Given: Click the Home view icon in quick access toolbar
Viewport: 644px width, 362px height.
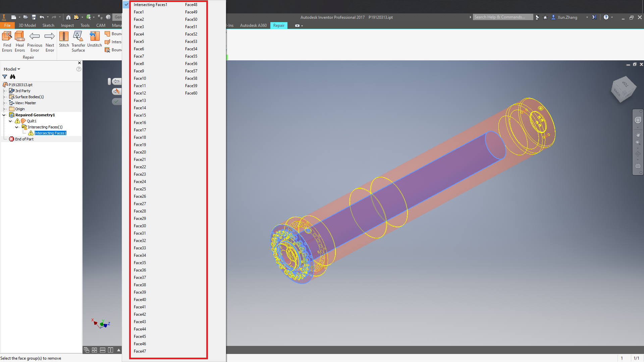Looking at the screenshot, I should 68,17.
